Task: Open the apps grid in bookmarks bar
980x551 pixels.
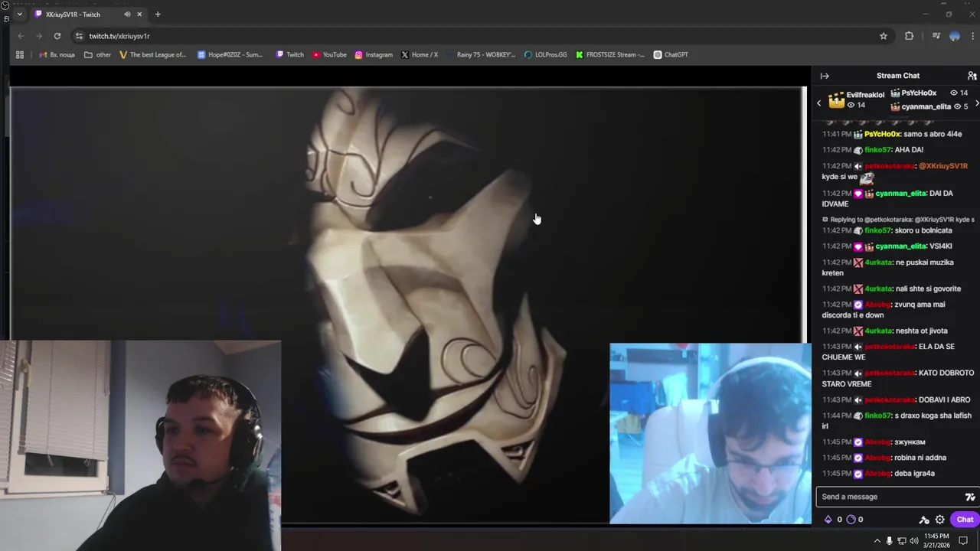Action: click(20, 54)
